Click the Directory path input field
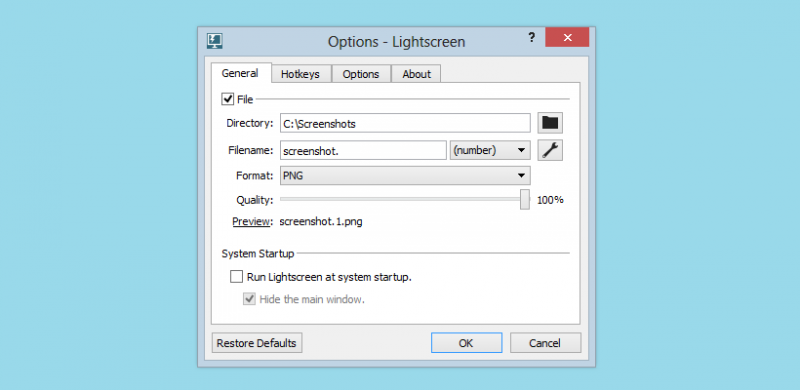Viewport: 800px width, 390px height. pos(405,123)
